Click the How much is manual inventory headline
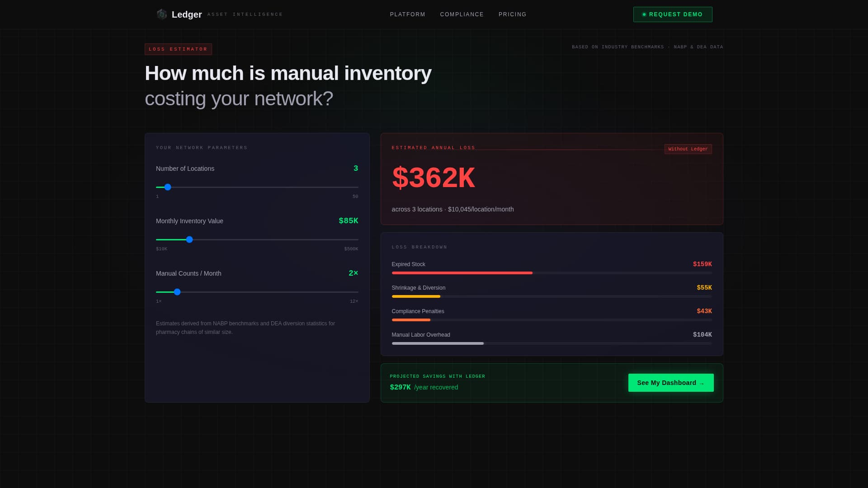This screenshot has height=488, width=868. [x=288, y=73]
